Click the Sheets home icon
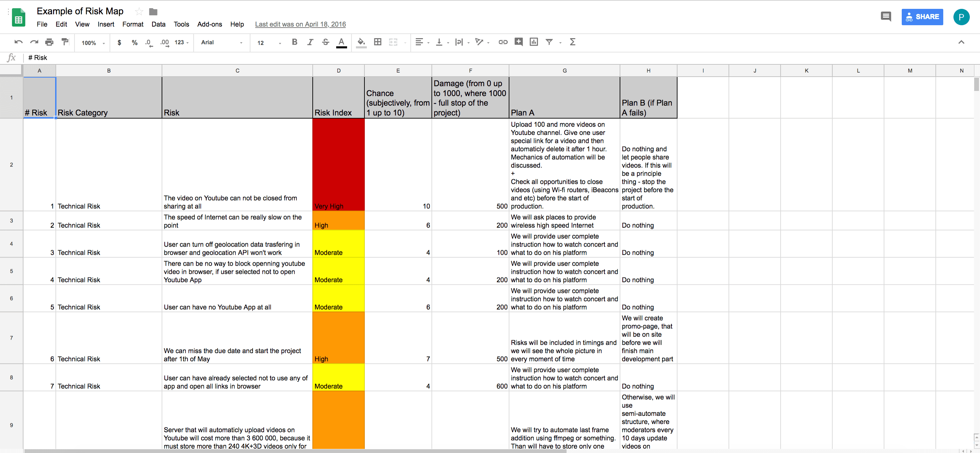This screenshot has width=980, height=453. [18, 17]
